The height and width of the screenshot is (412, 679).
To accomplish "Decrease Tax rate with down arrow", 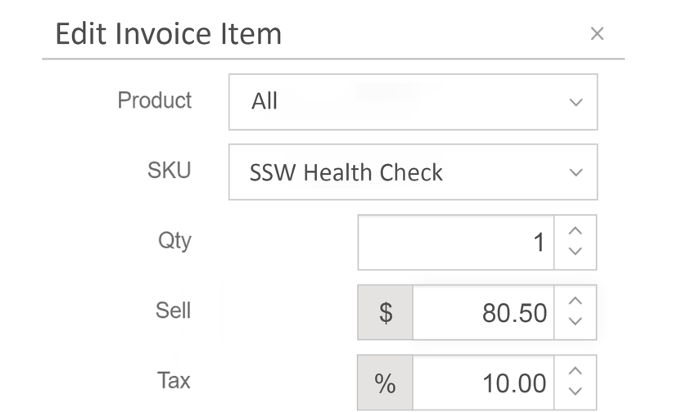I will click(x=574, y=391).
